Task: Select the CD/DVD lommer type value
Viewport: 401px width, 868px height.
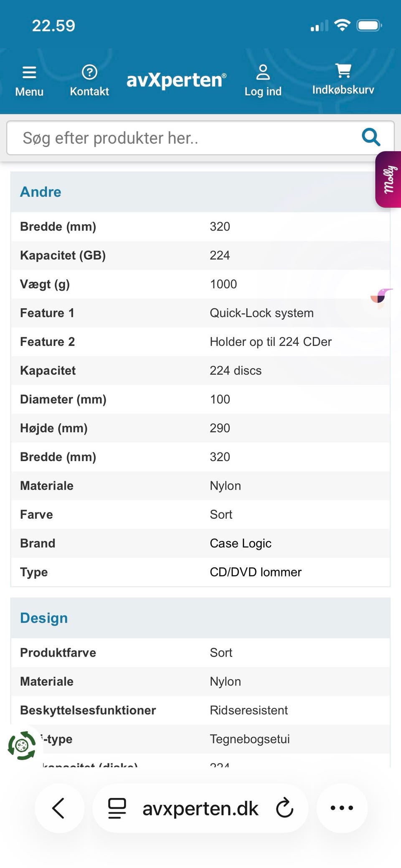Action: coord(256,572)
